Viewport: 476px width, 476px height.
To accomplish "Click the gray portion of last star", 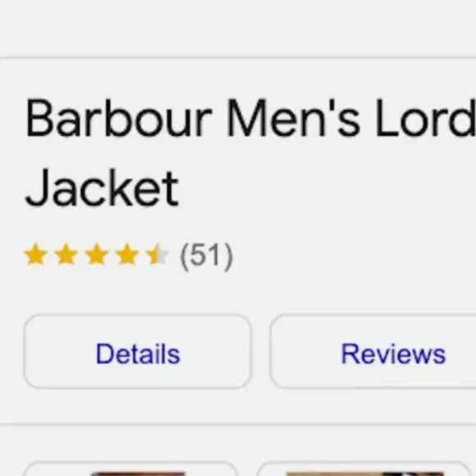I will point(164,256).
